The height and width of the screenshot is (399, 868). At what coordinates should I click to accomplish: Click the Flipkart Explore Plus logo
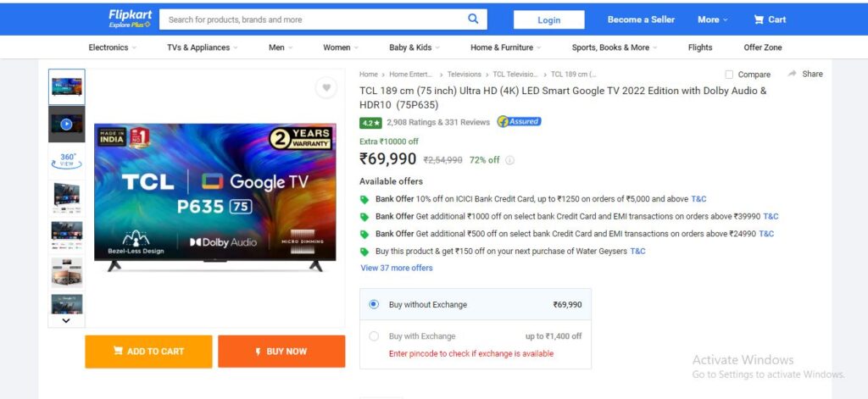130,19
